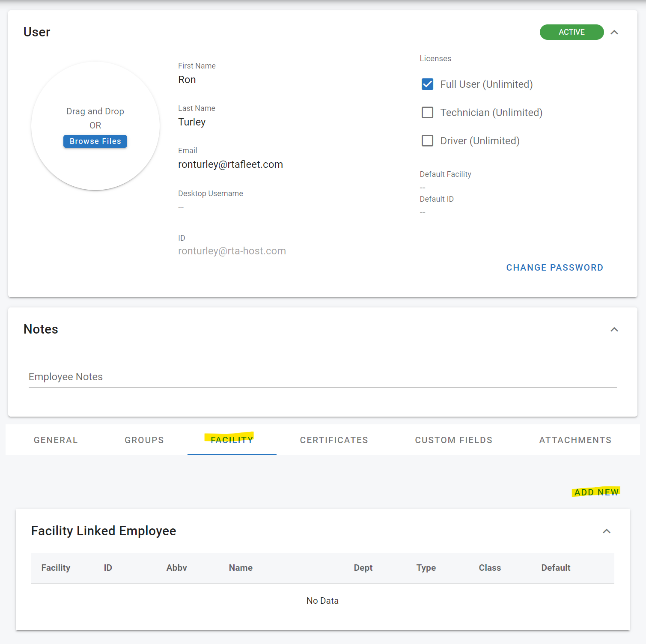
Task: Click into the Employee Notes field
Action: [322, 377]
